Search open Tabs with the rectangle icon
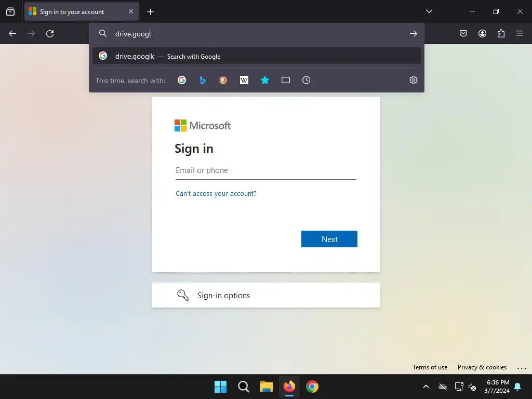532x399 pixels. click(x=286, y=80)
